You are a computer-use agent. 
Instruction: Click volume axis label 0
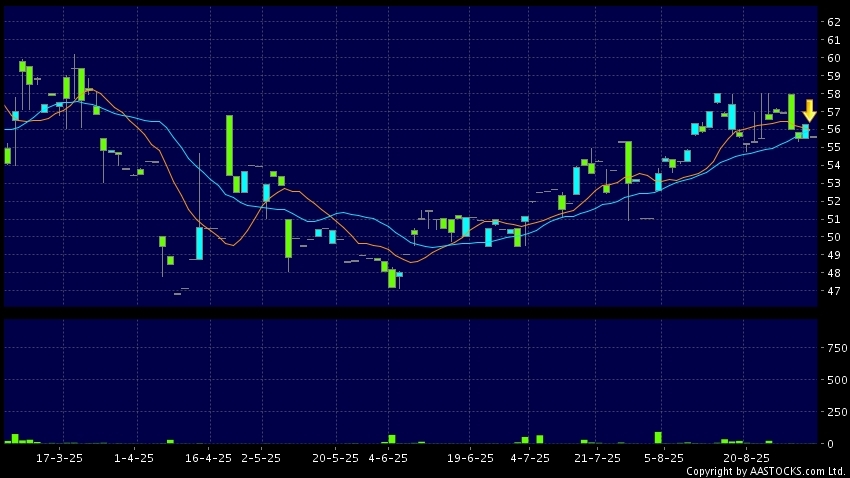830,444
